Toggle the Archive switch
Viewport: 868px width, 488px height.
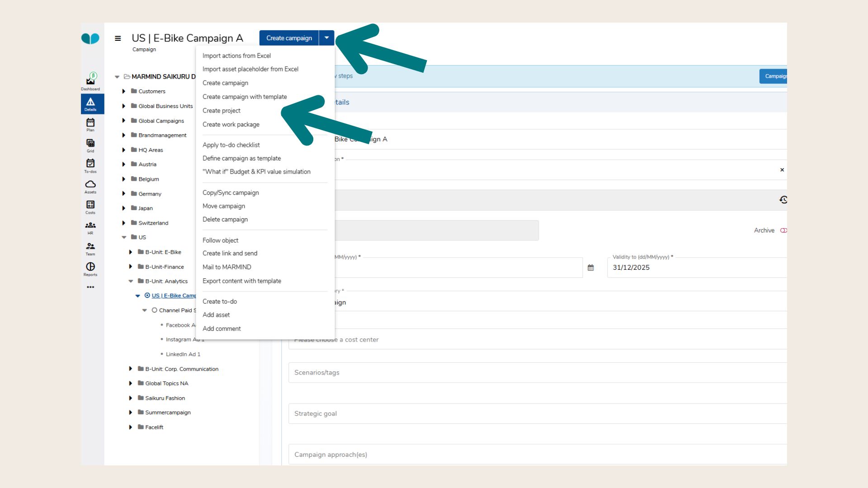click(783, 230)
